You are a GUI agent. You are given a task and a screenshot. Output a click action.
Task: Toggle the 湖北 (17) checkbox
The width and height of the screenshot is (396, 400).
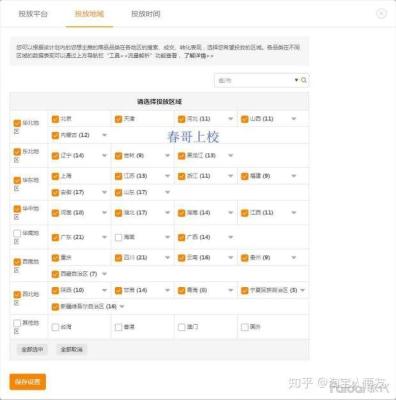tap(118, 213)
